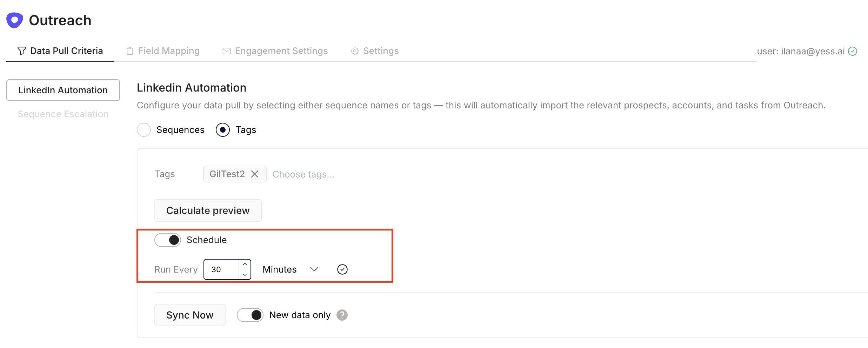The height and width of the screenshot is (348, 868).
Task: Click the user: ilanaa@yess.ai text
Action: (x=801, y=51)
